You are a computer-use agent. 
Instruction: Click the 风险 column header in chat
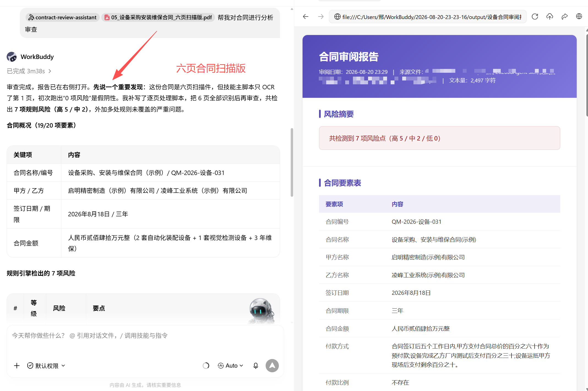(x=59, y=308)
